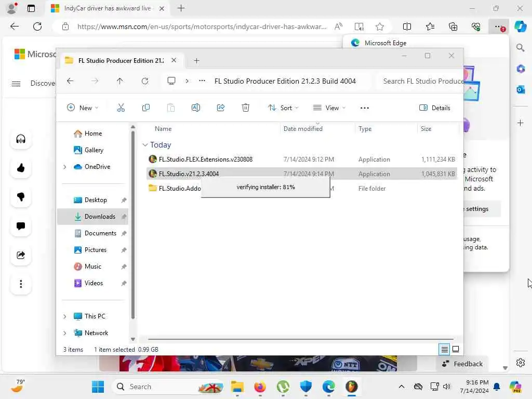
Task: Click Read aloud icon in Edge address bar
Action: tap(338, 26)
